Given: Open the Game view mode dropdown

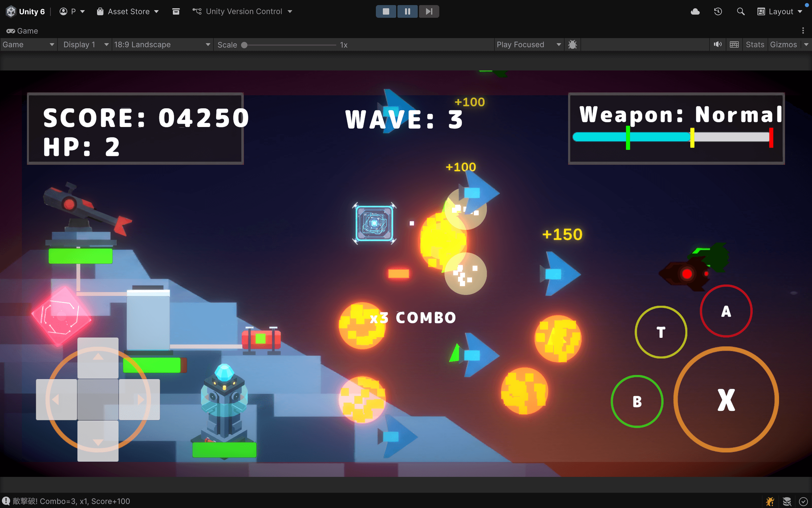Looking at the screenshot, I should coord(28,45).
